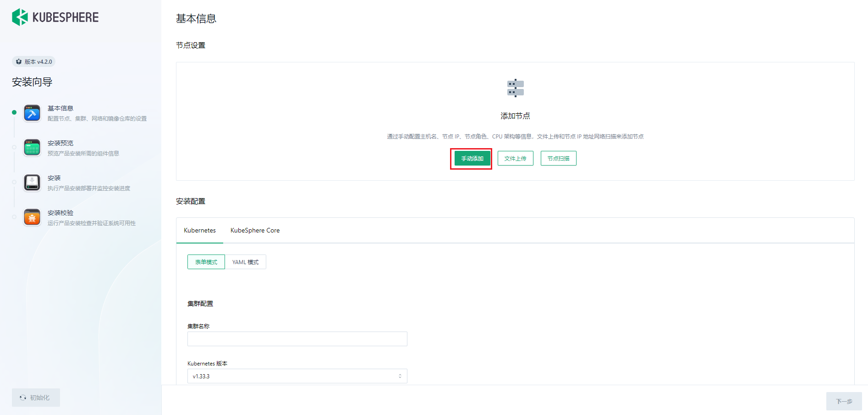Select the 安装校验 step bug icon

click(x=32, y=217)
